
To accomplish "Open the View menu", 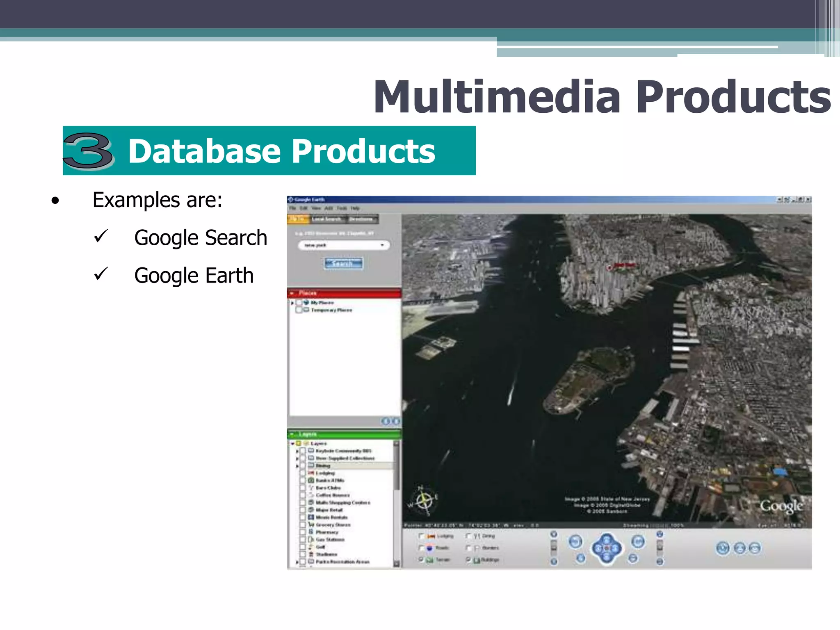I will (316, 208).
